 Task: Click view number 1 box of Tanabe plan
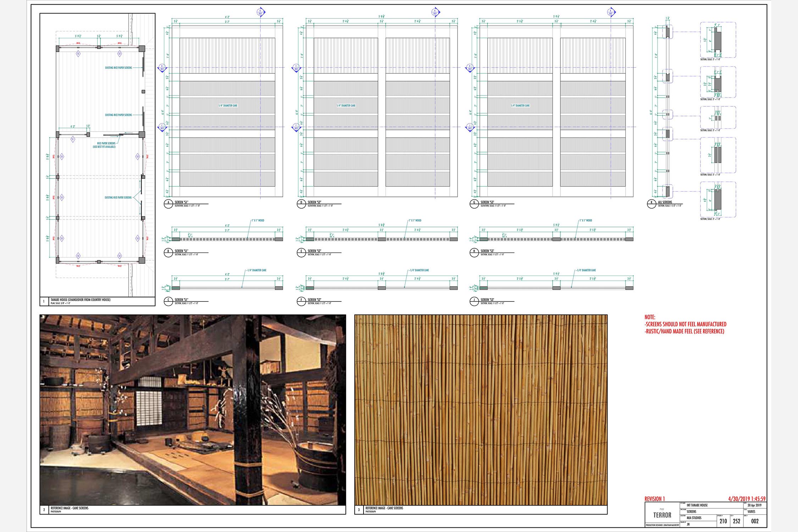coord(44,301)
